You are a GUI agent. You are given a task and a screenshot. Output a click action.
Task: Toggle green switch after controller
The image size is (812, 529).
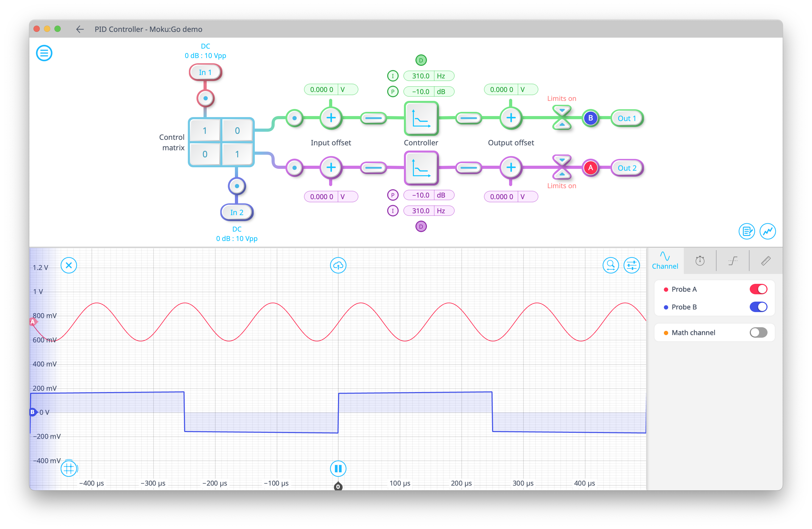click(469, 118)
